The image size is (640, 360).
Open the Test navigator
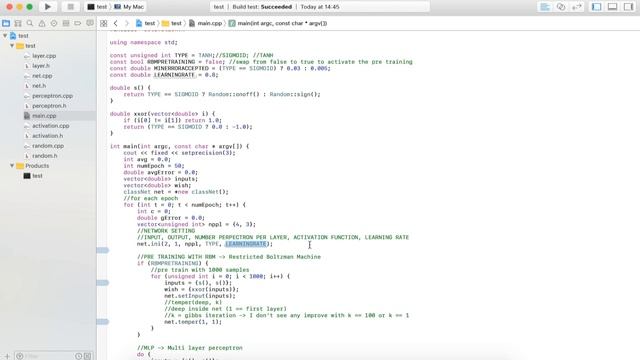pos(54,23)
